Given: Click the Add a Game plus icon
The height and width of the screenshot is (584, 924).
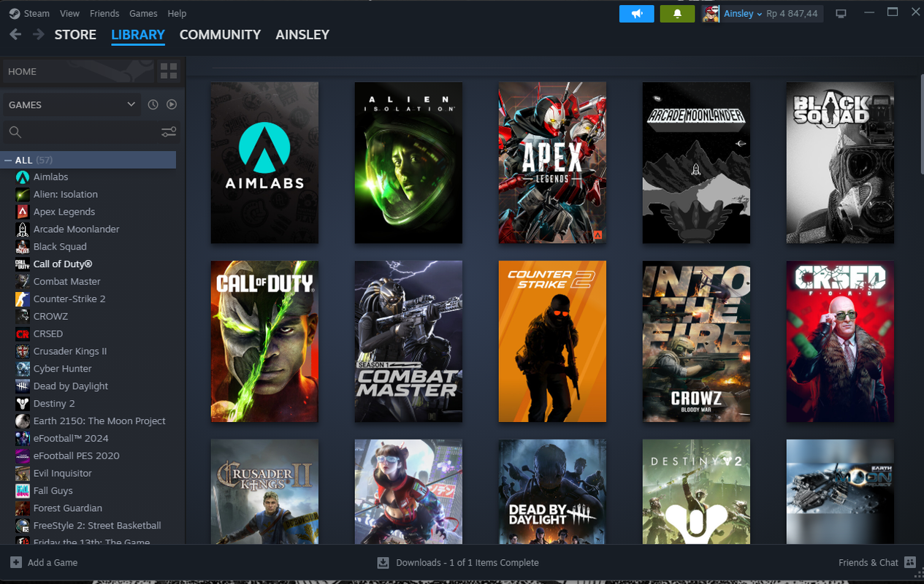Looking at the screenshot, I should pos(16,562).
